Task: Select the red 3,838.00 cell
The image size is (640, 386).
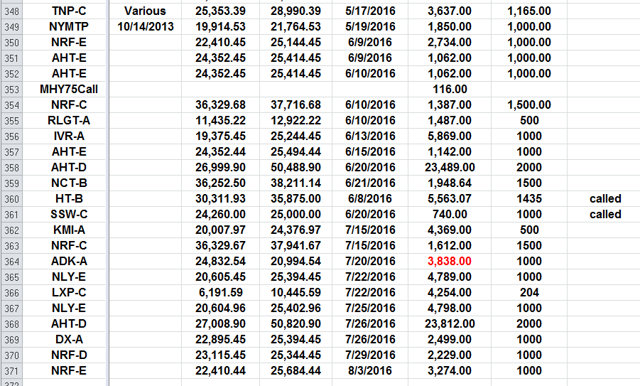Action: (449, 262)
